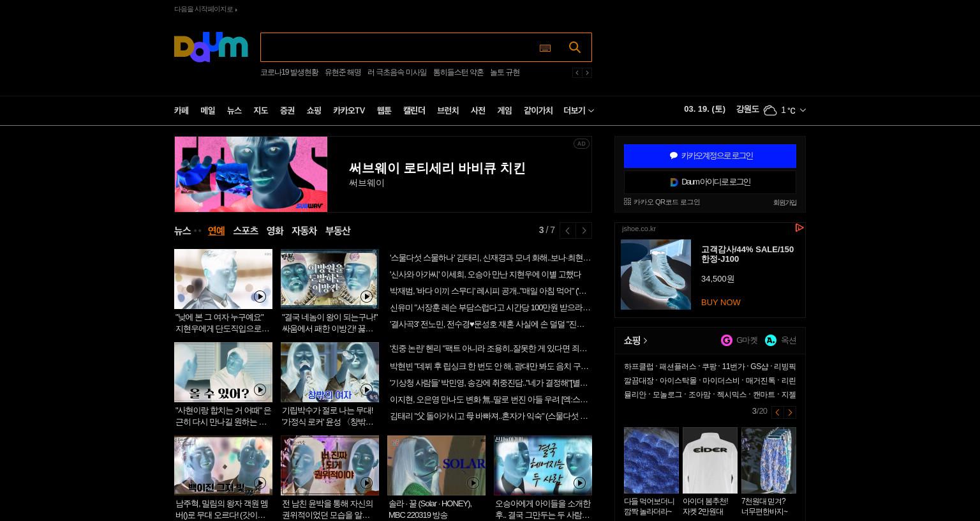Viewport: 980px width, 521px height.
Task: Open 쿠팡 shopping link
Action: click(709, 366)
